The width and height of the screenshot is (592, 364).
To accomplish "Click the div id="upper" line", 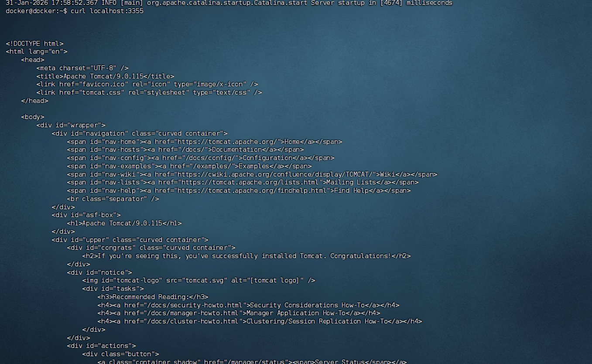I will point(130,240).
